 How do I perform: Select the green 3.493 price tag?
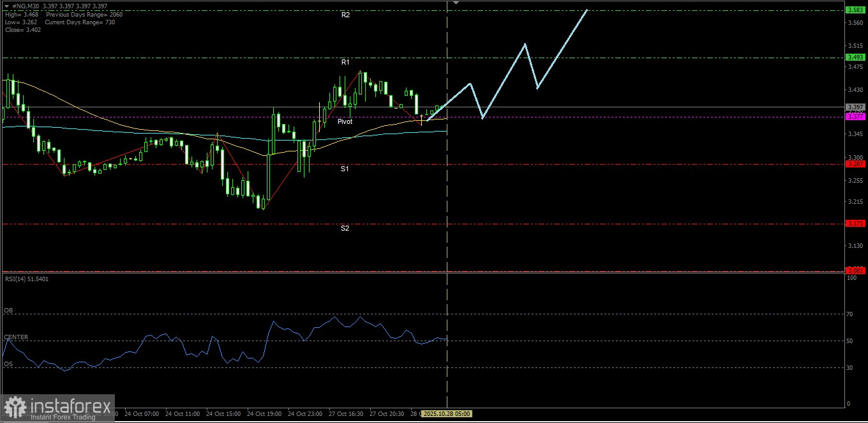click(x=855, y=58)
